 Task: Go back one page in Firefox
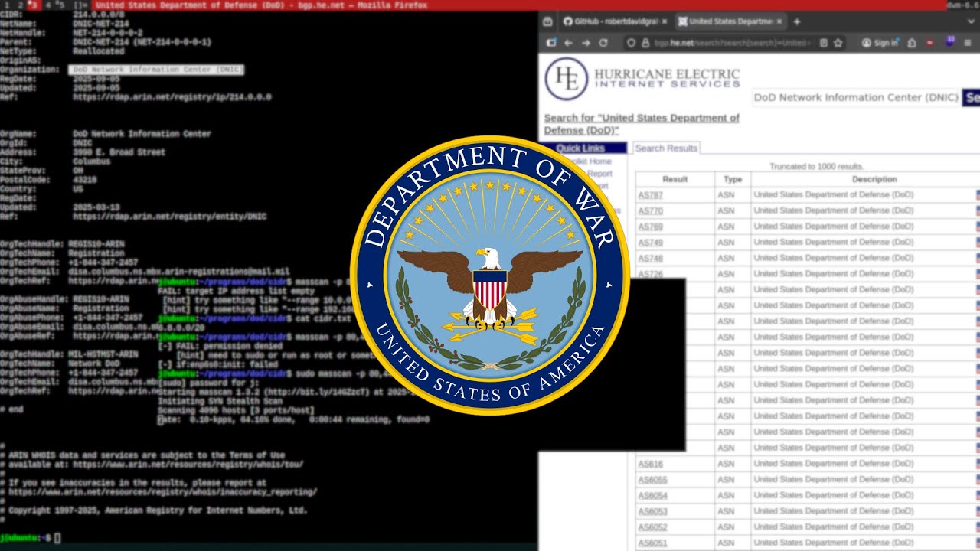568,43
